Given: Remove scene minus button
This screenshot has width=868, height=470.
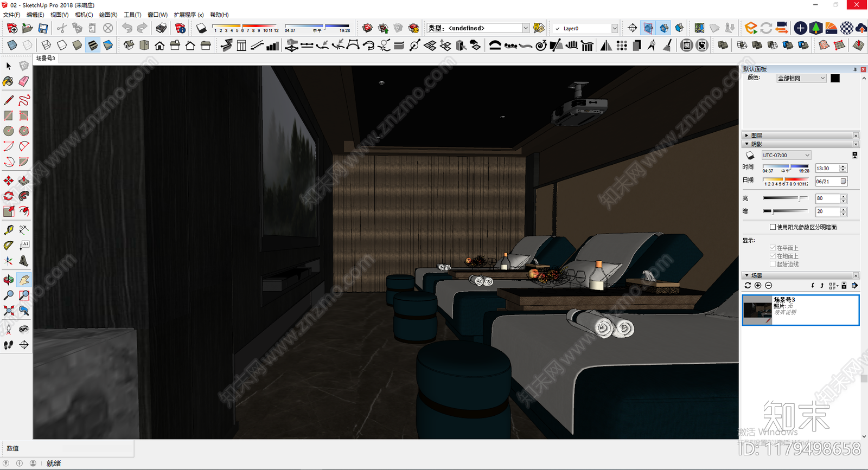Looking at the screenshot, I should pyautogui.click(x=768, y=286).
